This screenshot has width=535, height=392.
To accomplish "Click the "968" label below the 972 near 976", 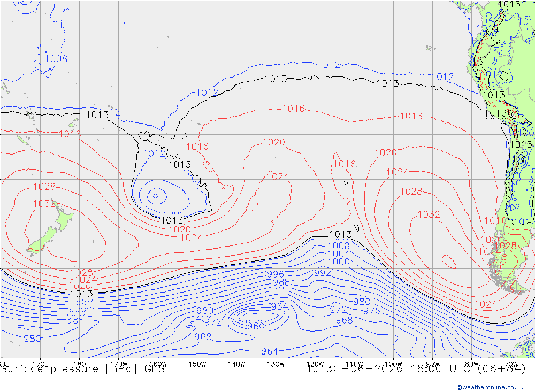I will 344,320.
